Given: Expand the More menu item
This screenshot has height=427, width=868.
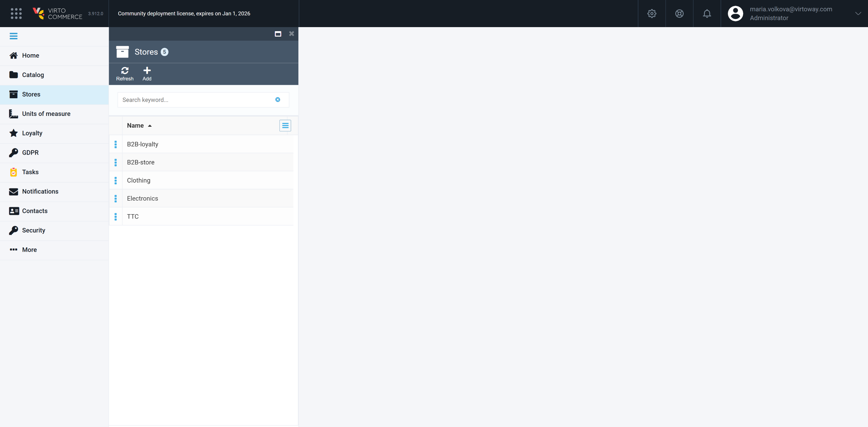Looking at the screenshot, I should tap(29, 250).
